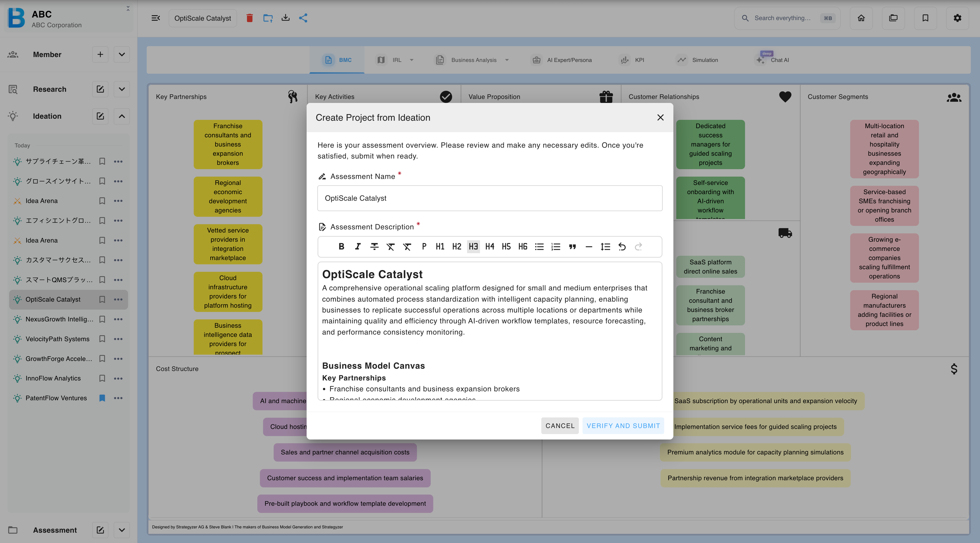Expand the Assessment section chevron
980x543 pixels.
[122, 530]
